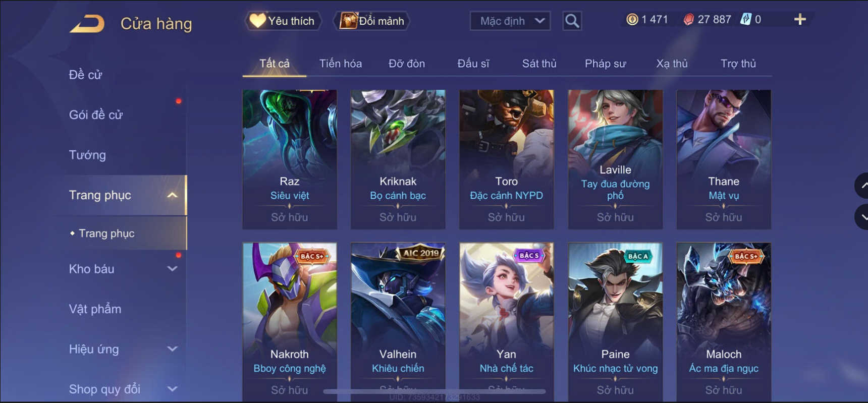Screen dimensions: 868x403
Task: Click the chest icon in Đổi mảnh
Action: click(348, 21)
